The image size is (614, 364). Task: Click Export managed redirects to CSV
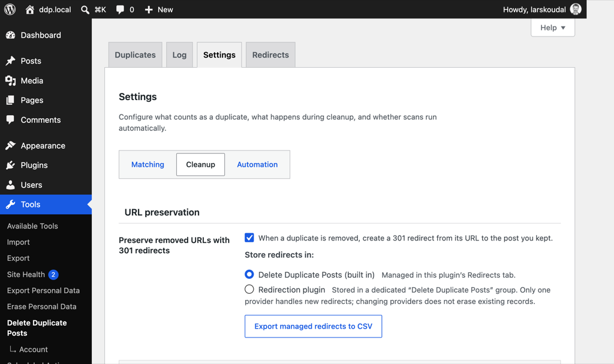[x=313, y=326]
